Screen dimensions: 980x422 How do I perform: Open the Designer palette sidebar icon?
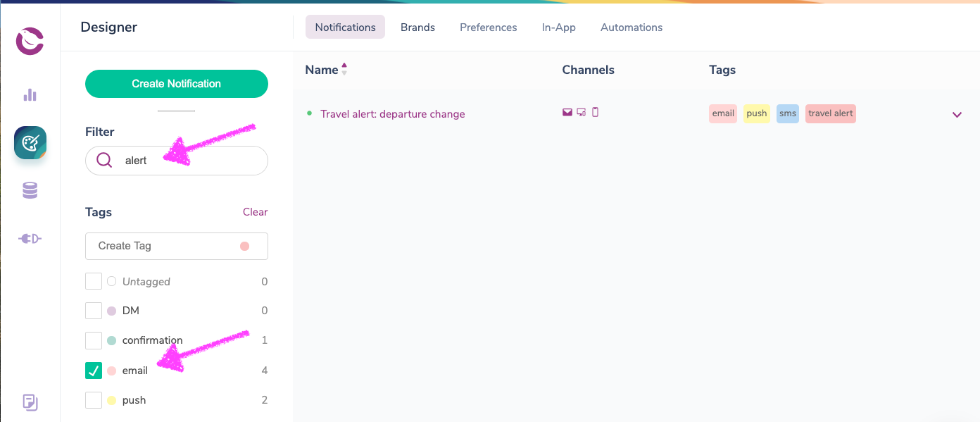pos(30,143)
